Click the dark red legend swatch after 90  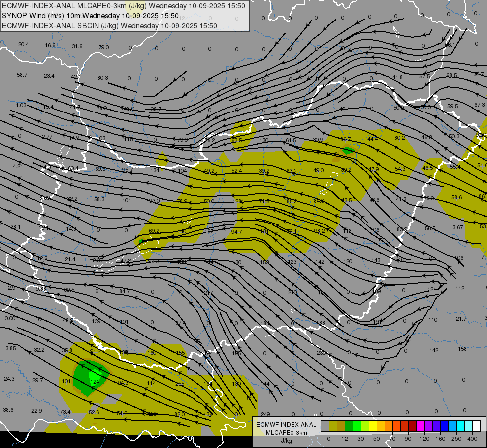[x=412, y=426]
